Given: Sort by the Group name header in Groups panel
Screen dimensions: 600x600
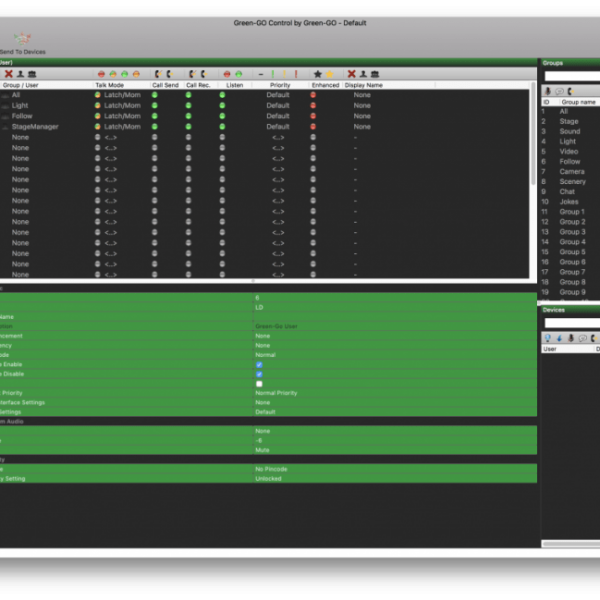Looking at the screenshot, I should pos(578,102).
